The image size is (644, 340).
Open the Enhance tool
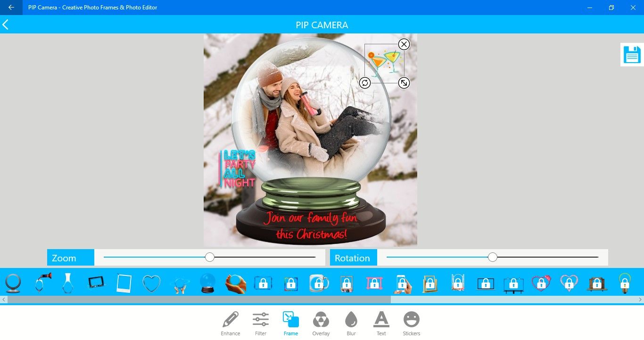tap(231, 324)
